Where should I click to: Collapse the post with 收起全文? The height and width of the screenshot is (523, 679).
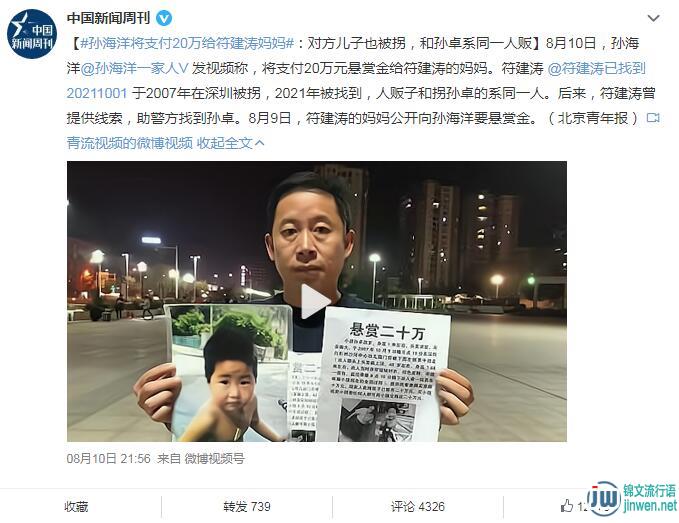coord(230,143)
